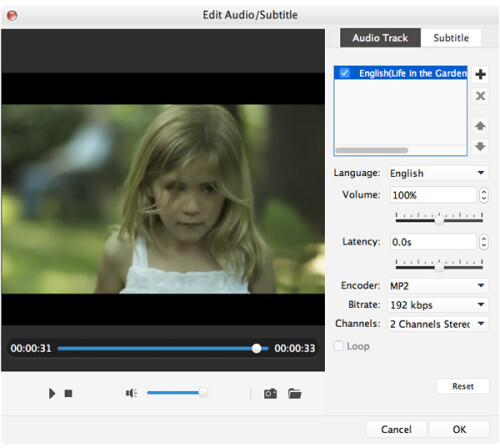The image size is (500, 448).
Task: Open the Language dropdown
Action: [438, 173]
